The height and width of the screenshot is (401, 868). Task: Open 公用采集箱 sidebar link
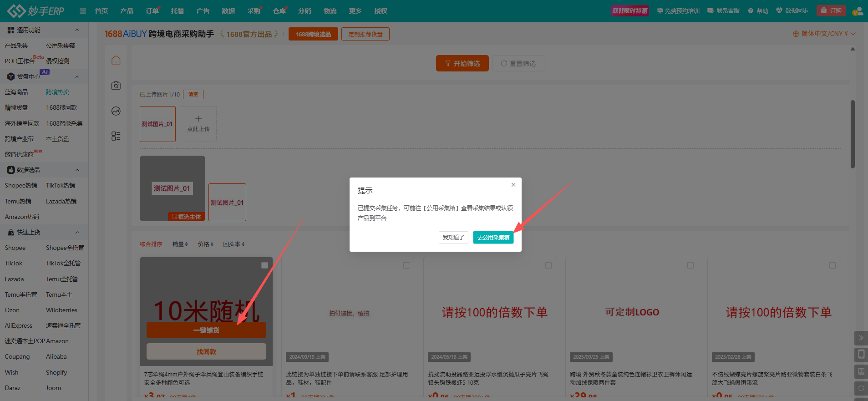tap(61, 46)
